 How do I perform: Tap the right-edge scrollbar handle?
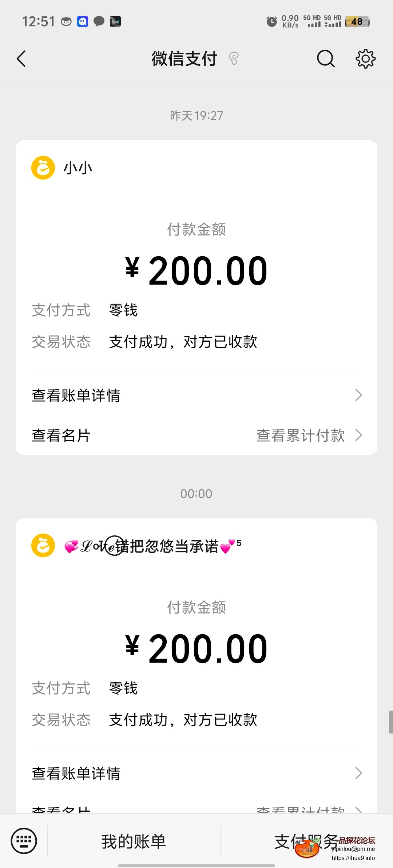pos(390,722)
